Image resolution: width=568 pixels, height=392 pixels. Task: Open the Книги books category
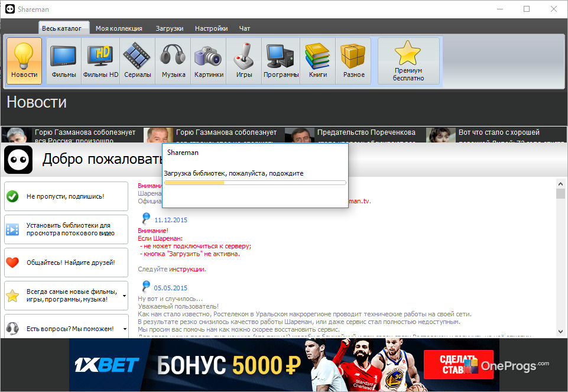pyautogui.click(x=317, y=61)
